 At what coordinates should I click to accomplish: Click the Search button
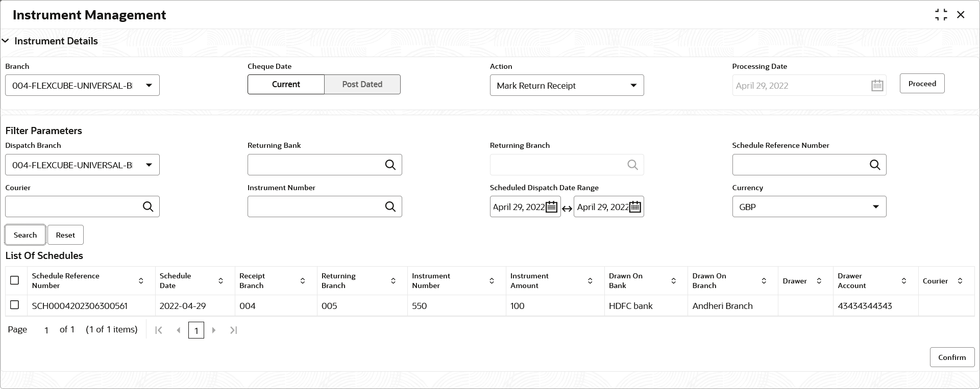(x=26, y=235)
